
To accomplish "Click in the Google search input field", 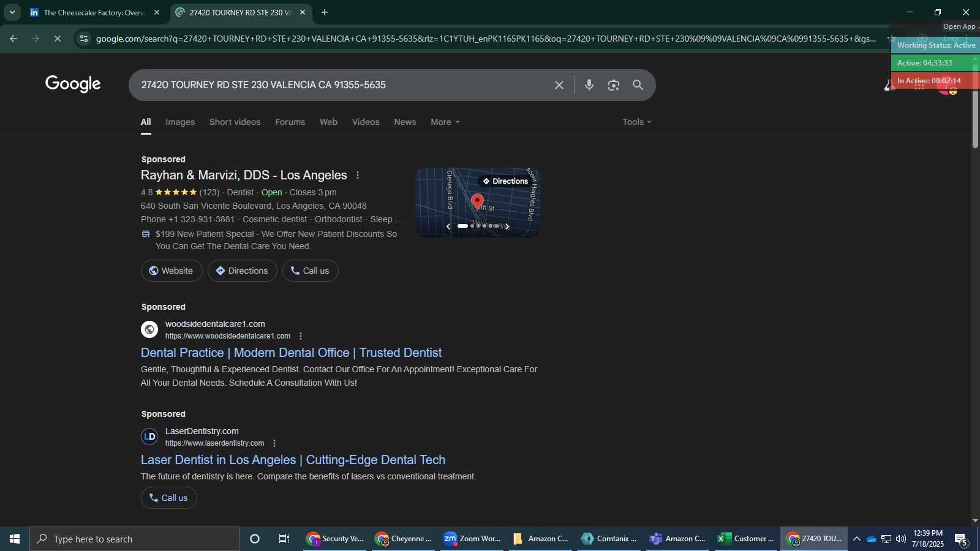I will point(343,85).
